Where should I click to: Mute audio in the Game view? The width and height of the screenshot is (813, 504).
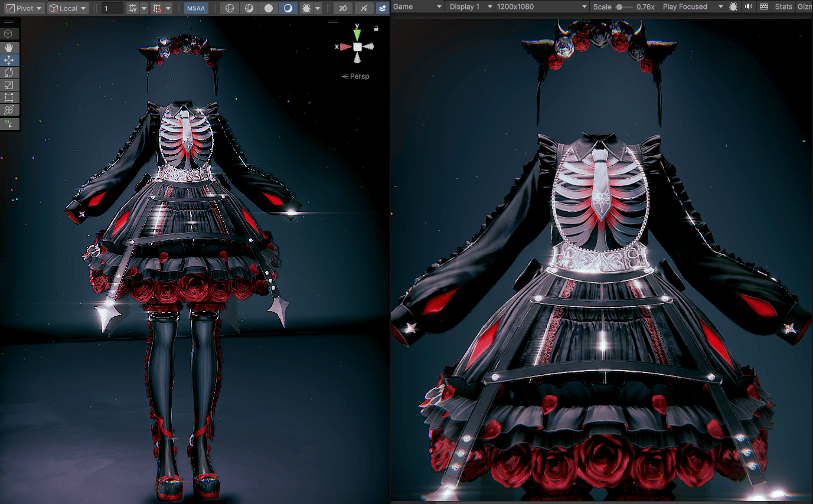749,6
